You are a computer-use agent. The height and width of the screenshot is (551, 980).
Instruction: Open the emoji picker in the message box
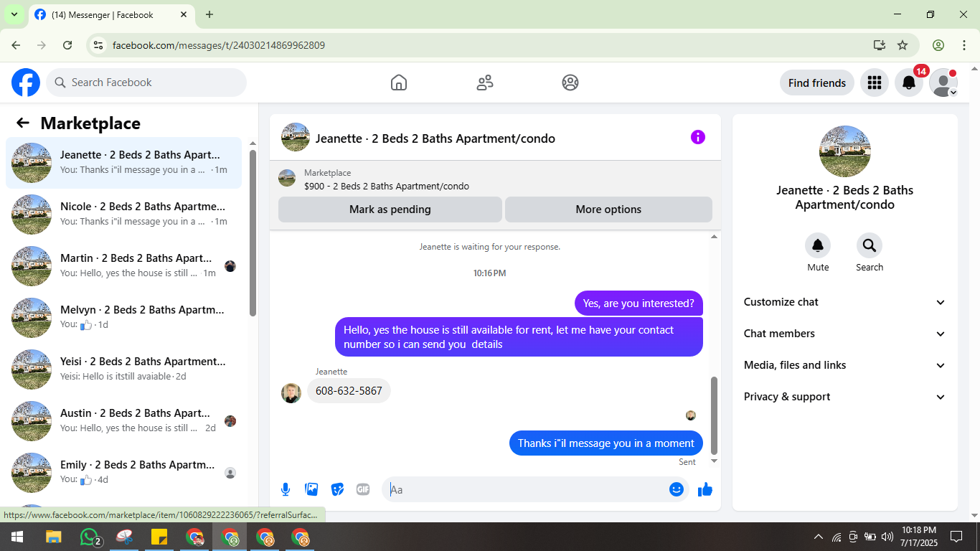coord(676,489)
